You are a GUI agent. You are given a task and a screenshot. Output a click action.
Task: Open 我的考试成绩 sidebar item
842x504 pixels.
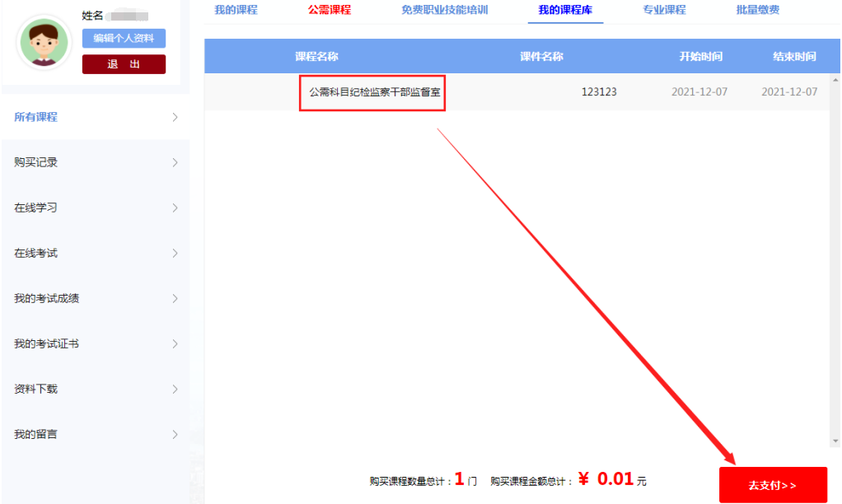pyautogui.click(x=47, y=298)
